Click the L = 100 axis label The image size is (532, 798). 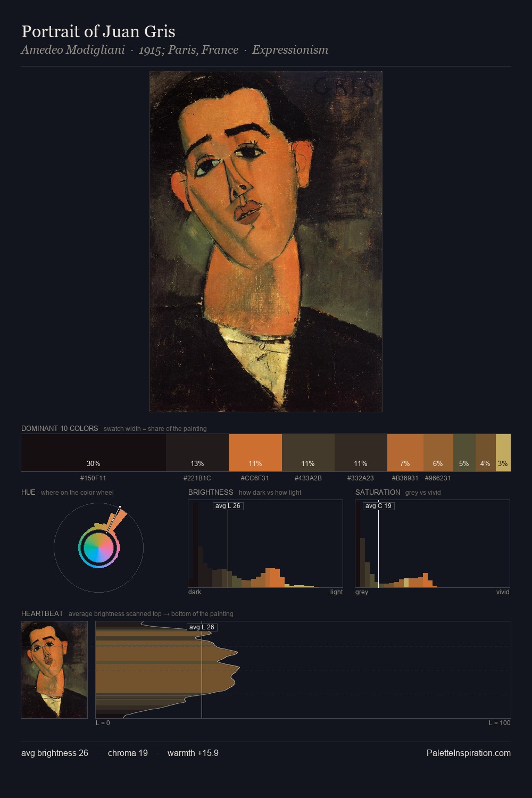coord(500,723)
